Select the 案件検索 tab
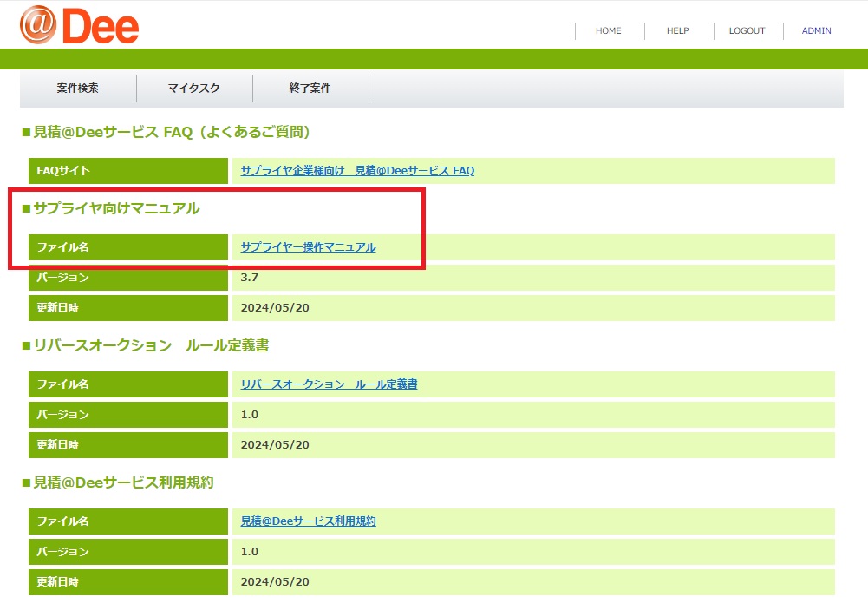Viewport: 868px width, 610px height. pyautogui.click(x=78, y=89)
